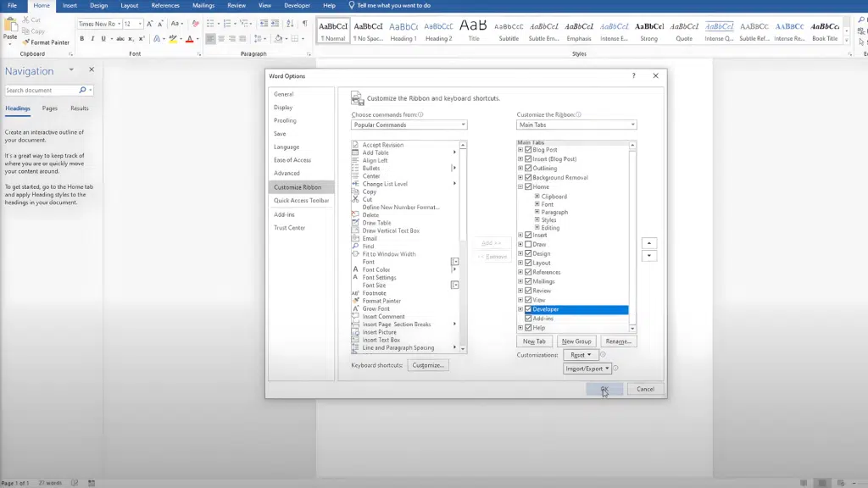Open the Main Tabs dropdown
The width and height of the screenshot is (868, 488).
point(576,125)
